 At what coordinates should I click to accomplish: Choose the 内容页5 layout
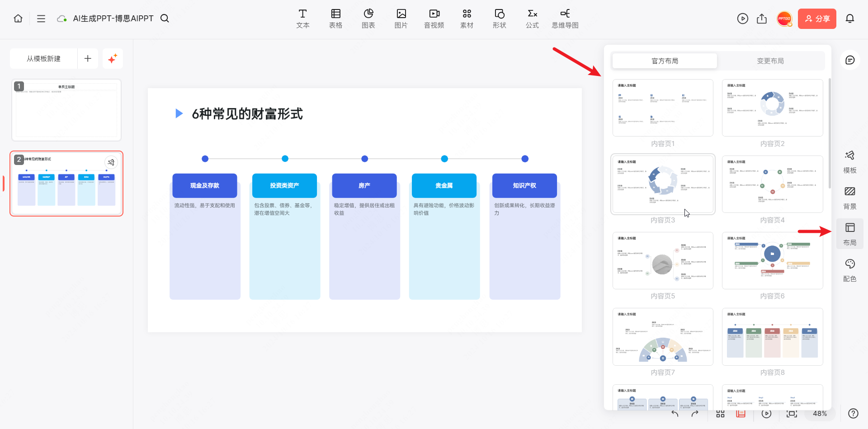(663, 260)
